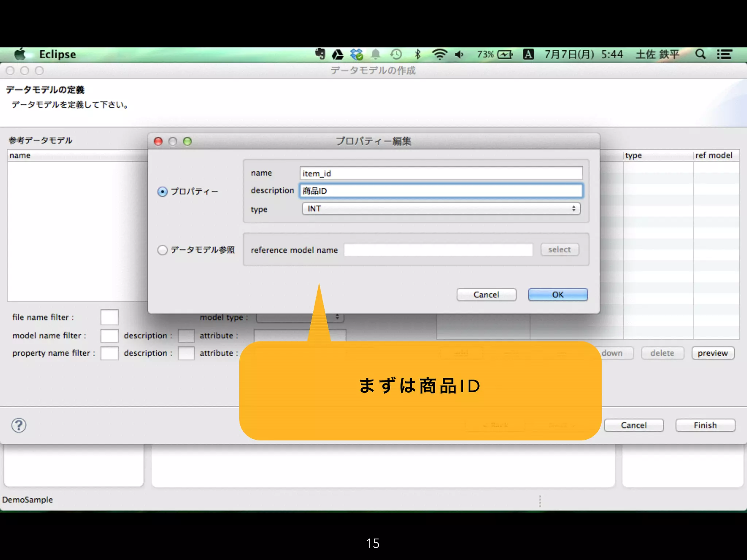747x560 pixels.
Task: Open Time Machine menu bar icon
Action: 396,55
